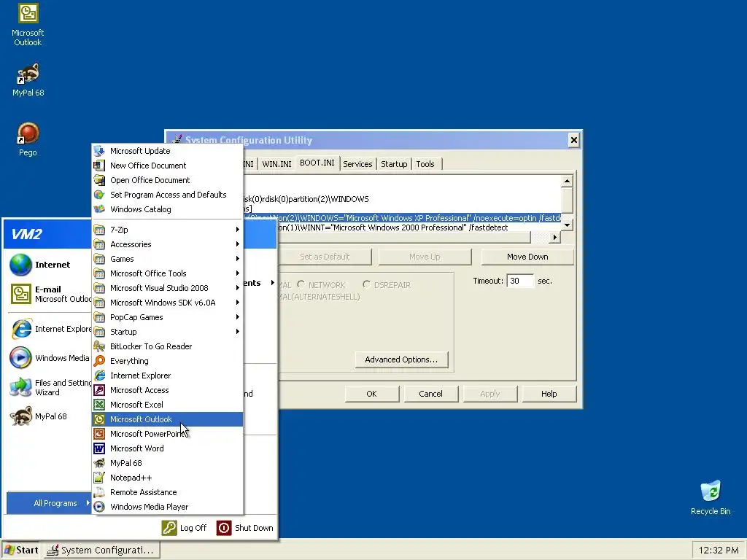Screen dimensions: 747x560
Task: Open Windows Media entry in Start menu left pane
Action: tap(50, 358)
